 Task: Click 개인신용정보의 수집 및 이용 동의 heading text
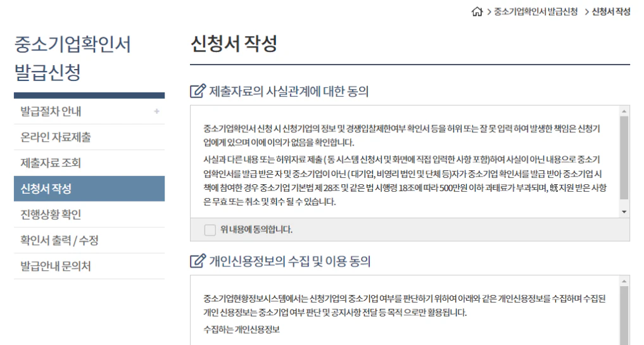290,261
